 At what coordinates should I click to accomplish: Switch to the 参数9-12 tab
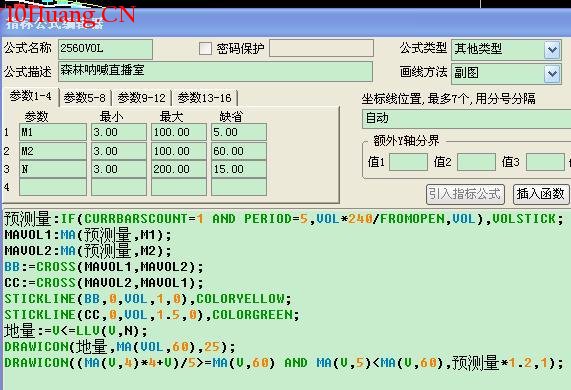click(141, 98)
